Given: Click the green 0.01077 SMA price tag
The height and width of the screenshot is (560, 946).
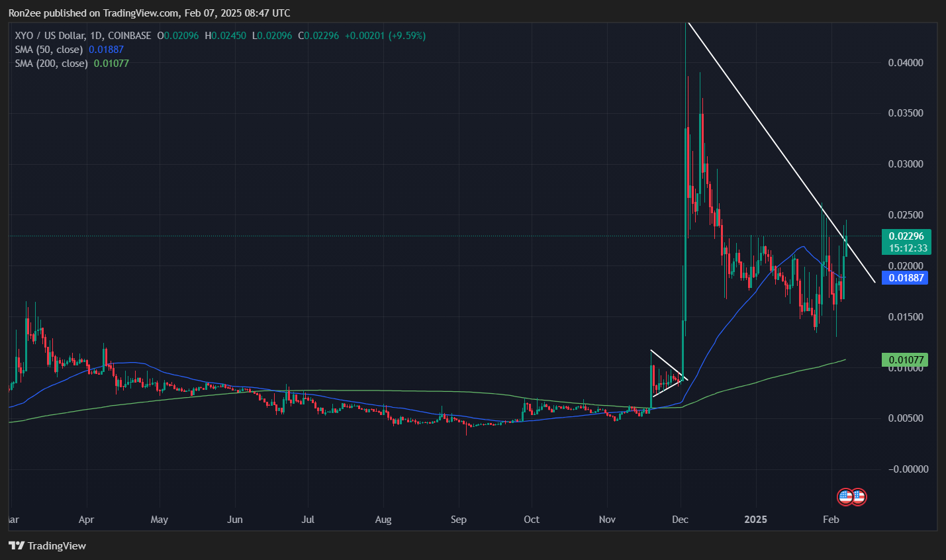Looking at the screenshot, I should point(905,360).
